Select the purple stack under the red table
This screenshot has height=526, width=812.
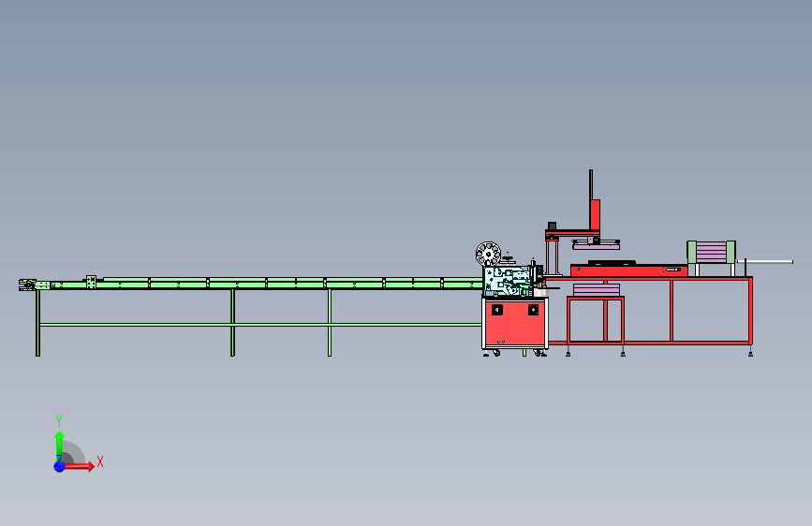pyautogui.click(x=596, y=290)
